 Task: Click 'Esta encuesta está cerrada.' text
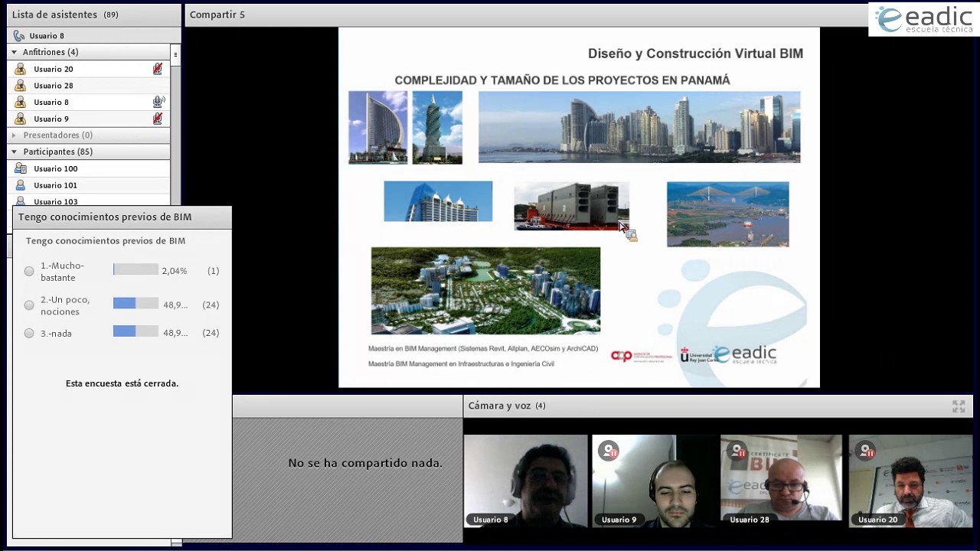click(122, 383)
